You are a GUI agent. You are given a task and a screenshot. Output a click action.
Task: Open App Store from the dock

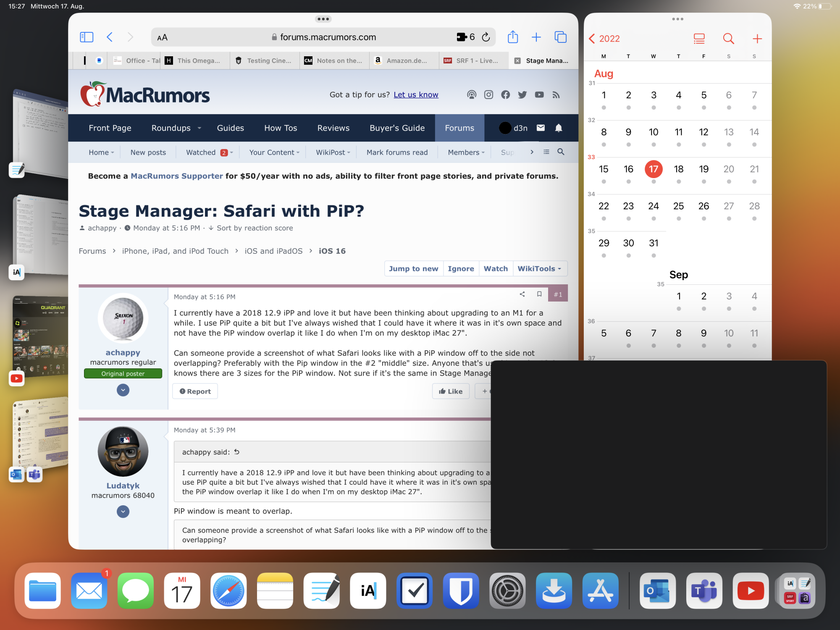600,591
